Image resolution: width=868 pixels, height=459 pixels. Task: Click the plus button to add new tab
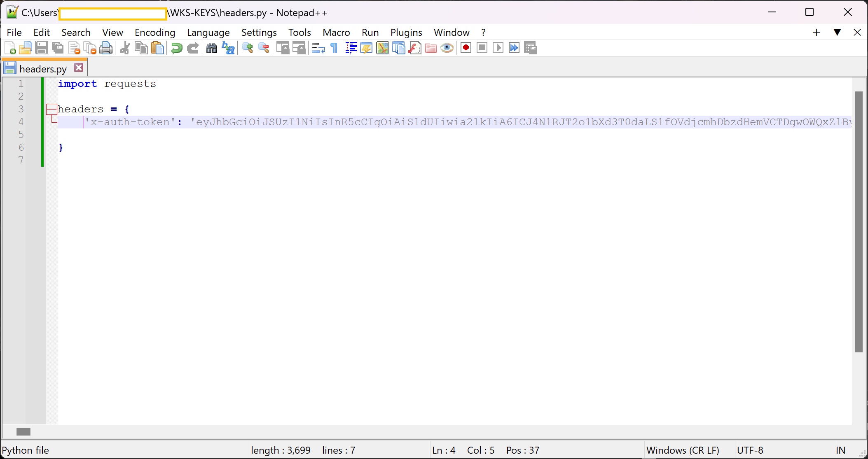pyautogui.click(x=817, y=32)
